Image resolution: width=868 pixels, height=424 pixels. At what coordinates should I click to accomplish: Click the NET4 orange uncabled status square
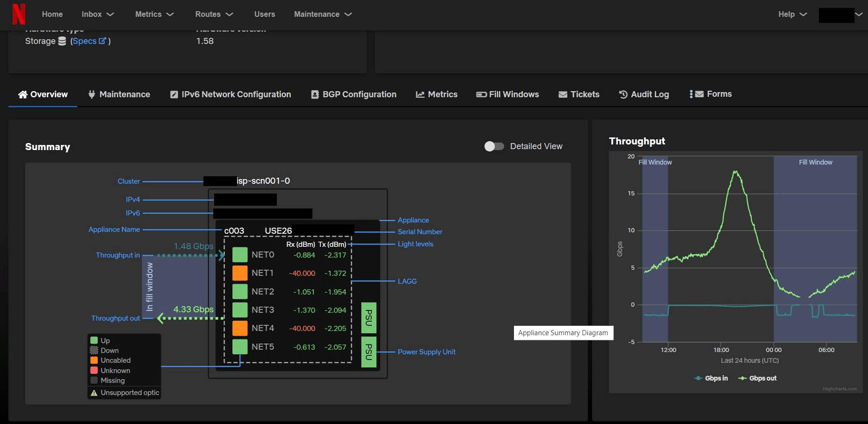coord(240,328)
